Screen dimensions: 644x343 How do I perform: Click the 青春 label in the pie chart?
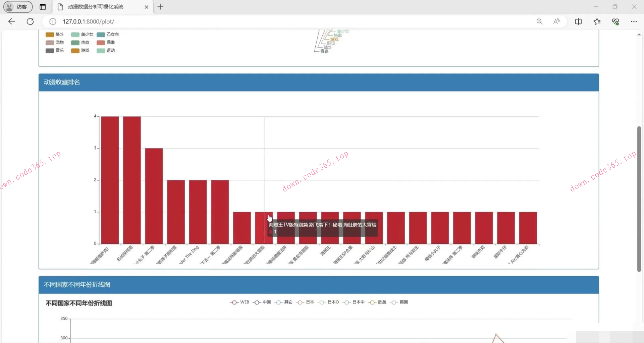(324, 51)
